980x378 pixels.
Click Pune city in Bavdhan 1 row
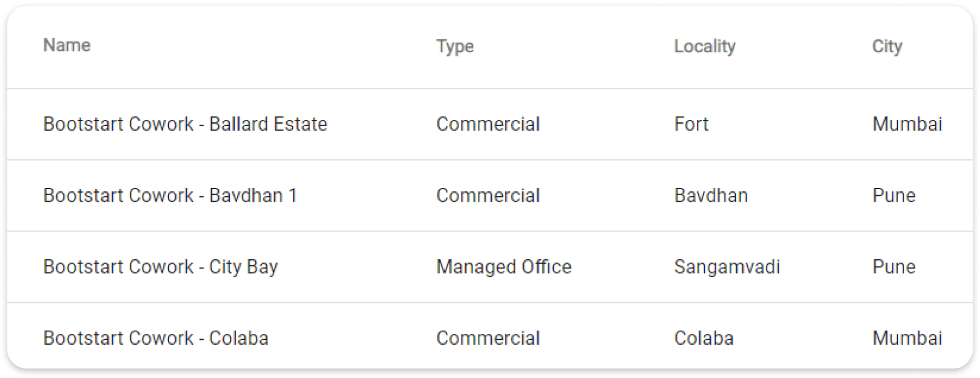tap(893, 196)
